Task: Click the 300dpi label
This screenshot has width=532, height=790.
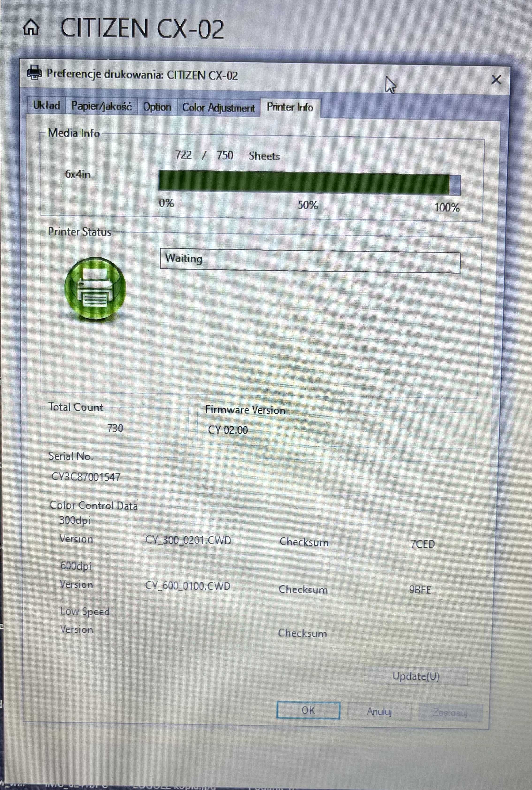Action: pyautogui.click(x=75, y=520)
